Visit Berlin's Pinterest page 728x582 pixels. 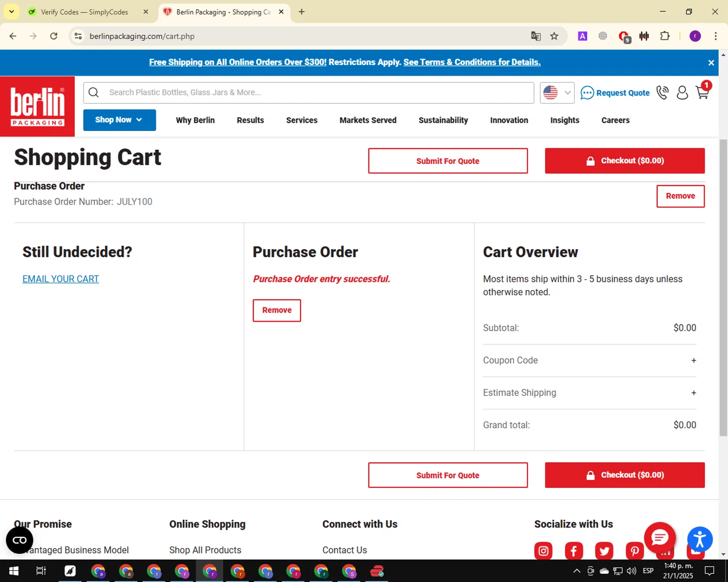point(634,551)
